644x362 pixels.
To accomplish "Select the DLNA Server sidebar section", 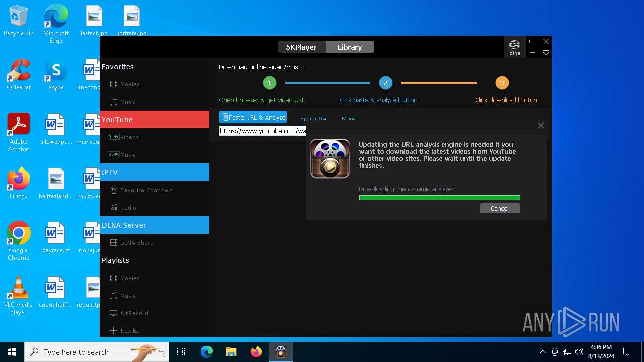I will click(x=154, y=225).
